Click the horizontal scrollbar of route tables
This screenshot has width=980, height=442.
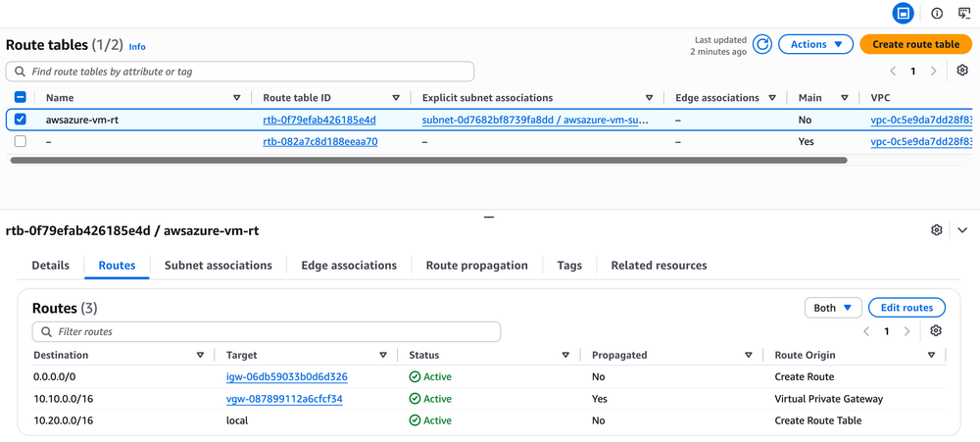click(429, 160)
